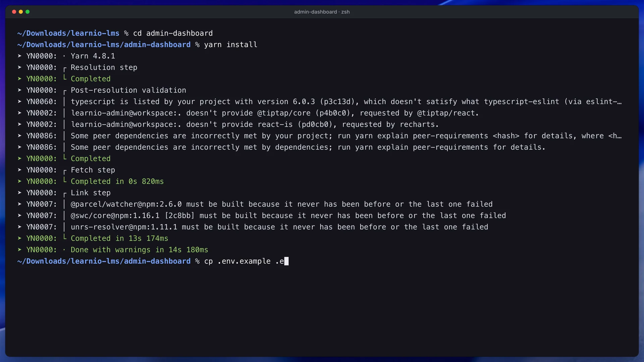The width and height of the screenshot is (644, 362).
Task: Click the @swc/core build notice line
Action: coord(262,216)
